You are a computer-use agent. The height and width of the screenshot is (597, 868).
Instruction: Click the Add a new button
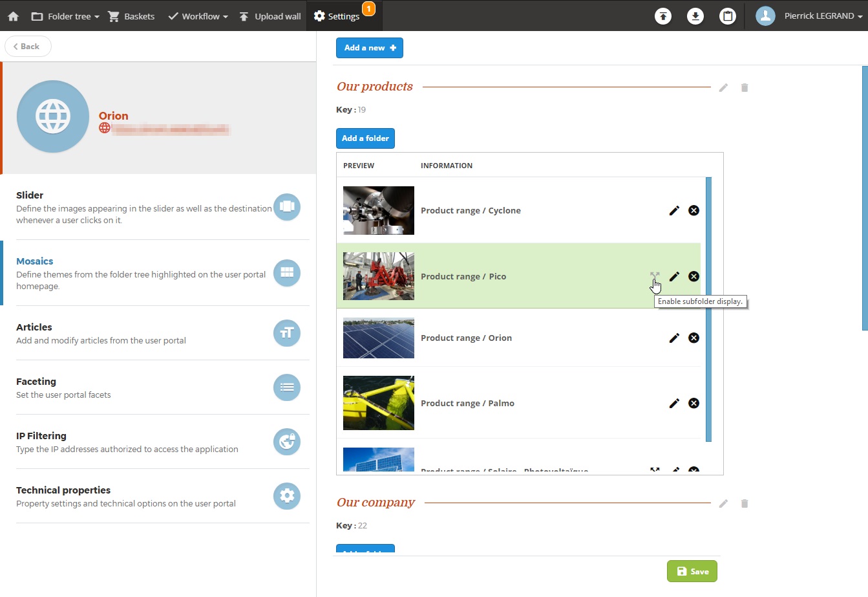click(x=369, y=48)
